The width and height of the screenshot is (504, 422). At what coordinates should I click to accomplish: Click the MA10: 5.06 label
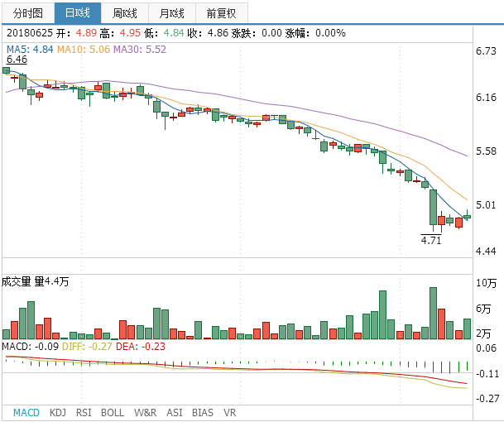tap(84, 50)
